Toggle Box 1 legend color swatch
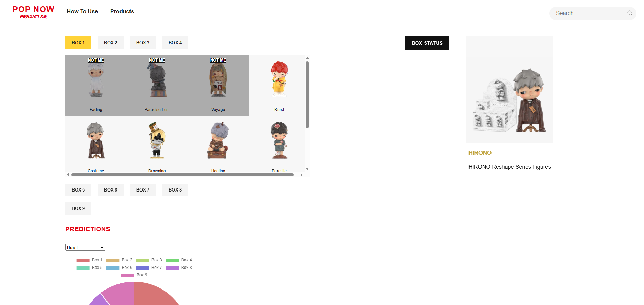The height and width of the screenshot is (305, 644). pyautogui.click(x=83, y=260)
